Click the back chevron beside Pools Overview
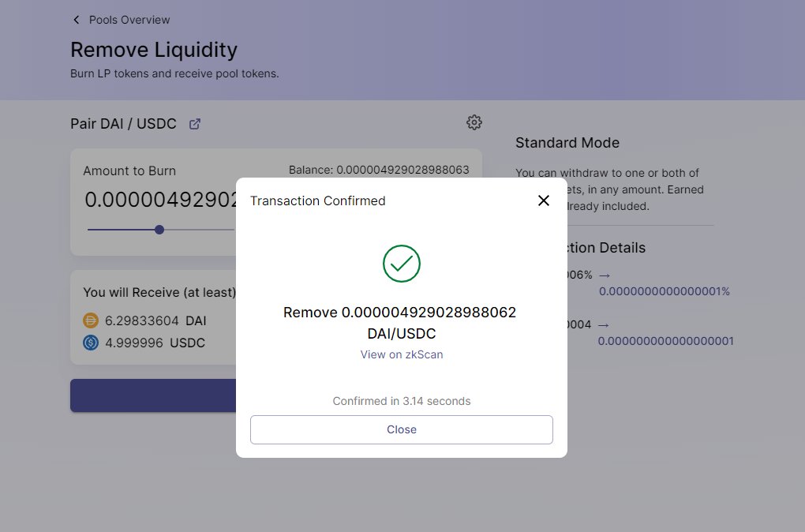This screenshot has width=805, height=532. [x=77, y=20]
